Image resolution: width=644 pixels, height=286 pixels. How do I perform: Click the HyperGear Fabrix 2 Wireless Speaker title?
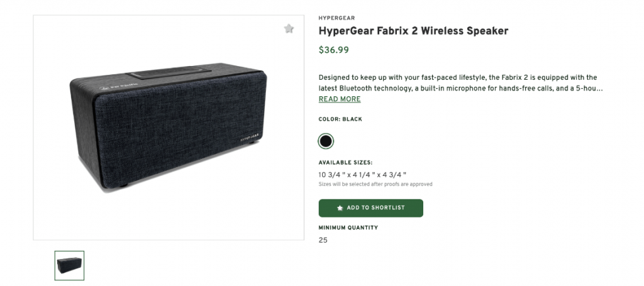[413, 31]
